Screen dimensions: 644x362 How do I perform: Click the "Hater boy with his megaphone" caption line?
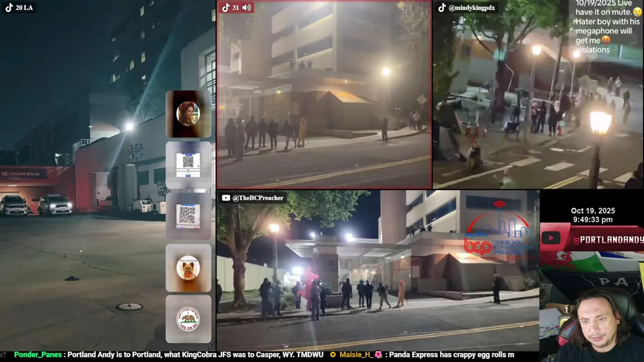pos(607,26)
